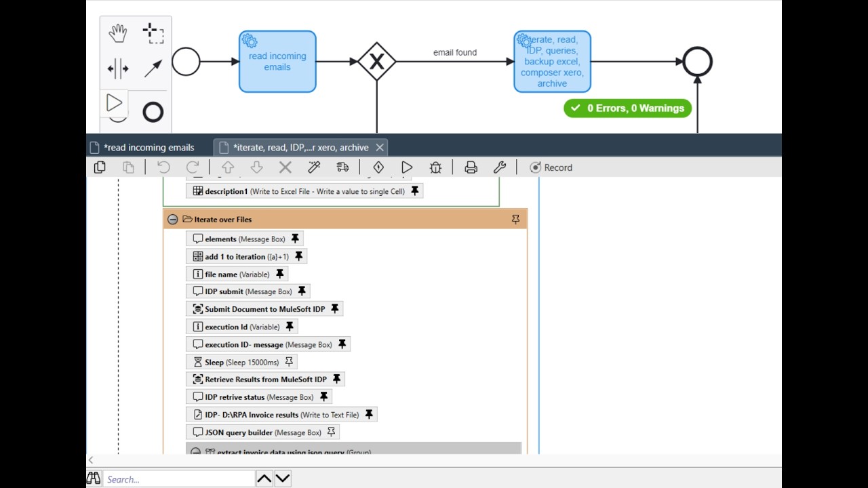The height and width of the screenshot is (488, 868).
Task: Click the binoculars search icon
Action: (94, 479)
